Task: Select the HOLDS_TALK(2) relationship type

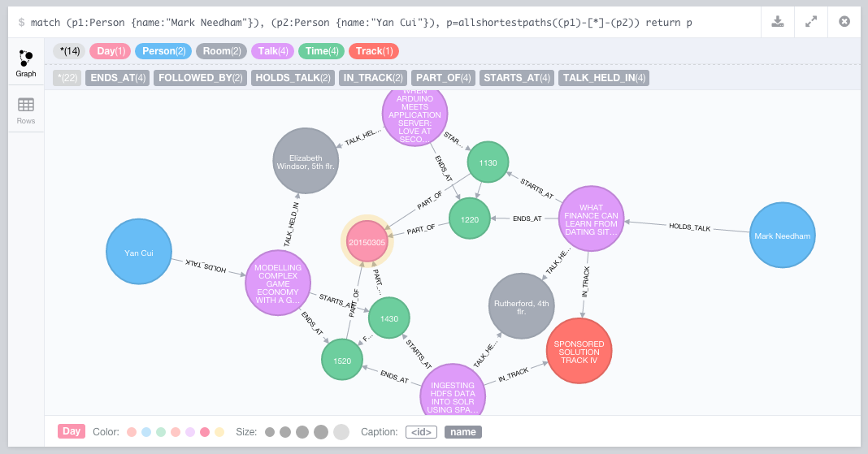Action: [x=293, y=78]
